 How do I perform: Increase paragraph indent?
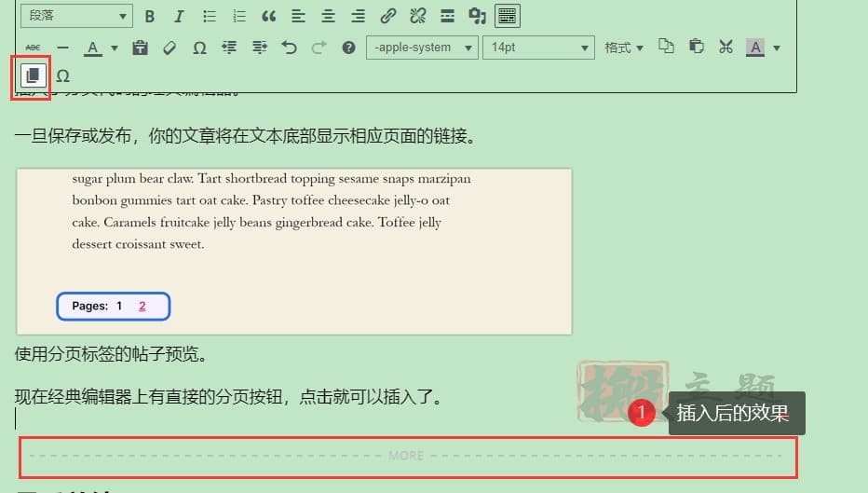[259, 48]
